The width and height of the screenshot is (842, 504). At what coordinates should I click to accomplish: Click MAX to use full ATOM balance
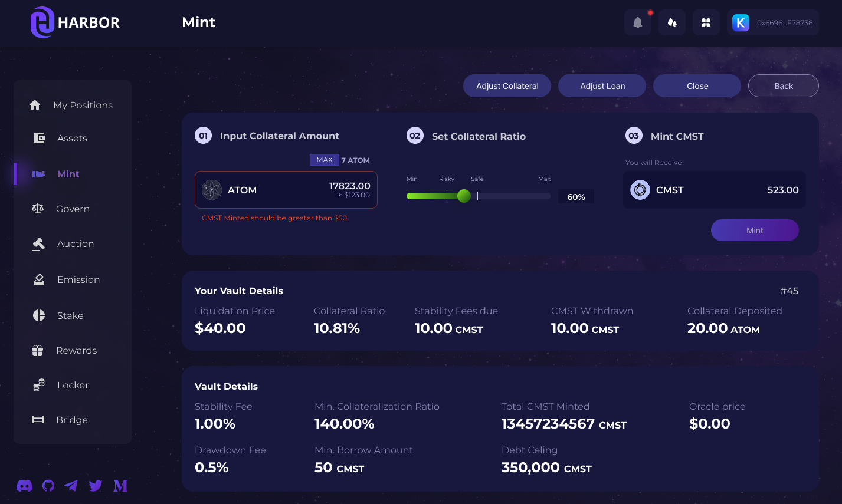tap(324, 160)
